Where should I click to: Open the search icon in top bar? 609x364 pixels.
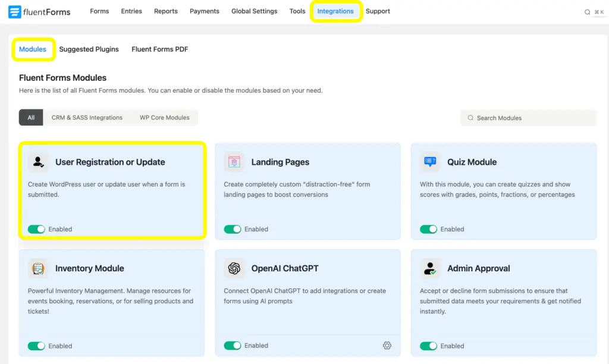click(587, 12)
